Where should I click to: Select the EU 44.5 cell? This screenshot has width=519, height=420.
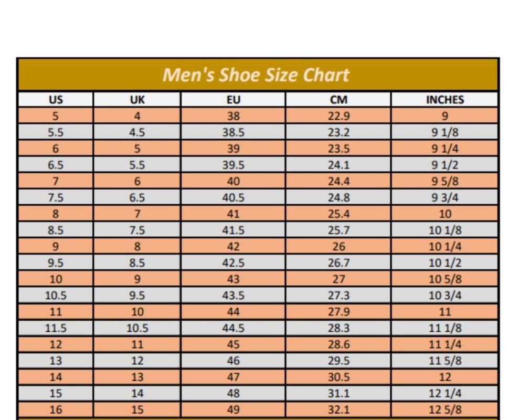[x=233, y=328]
